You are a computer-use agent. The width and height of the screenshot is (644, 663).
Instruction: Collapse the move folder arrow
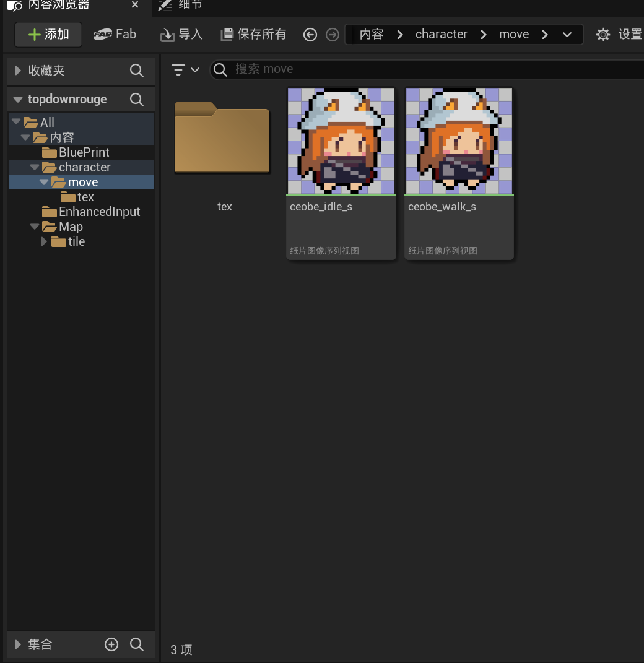[x=44, y=182]
